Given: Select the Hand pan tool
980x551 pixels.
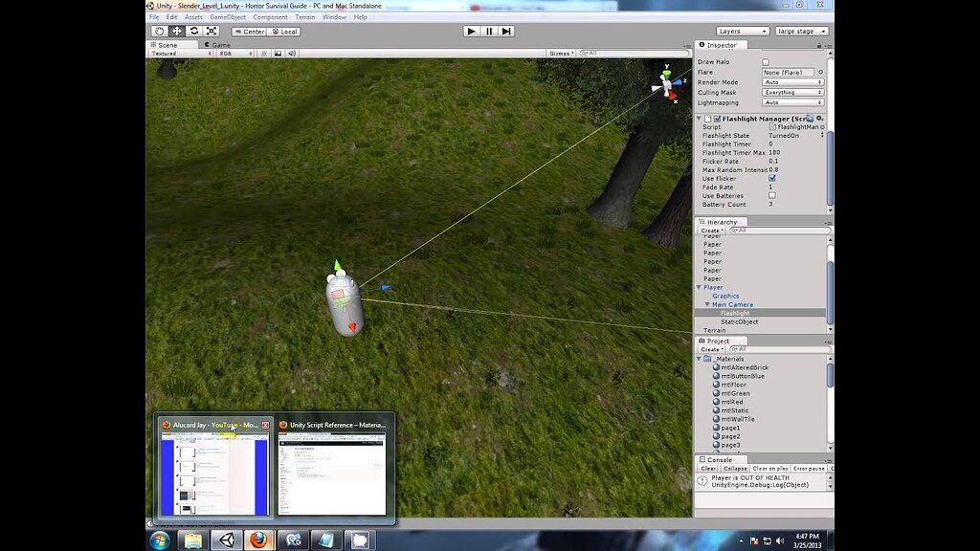Looking at the screenshot, I should 160,32.
